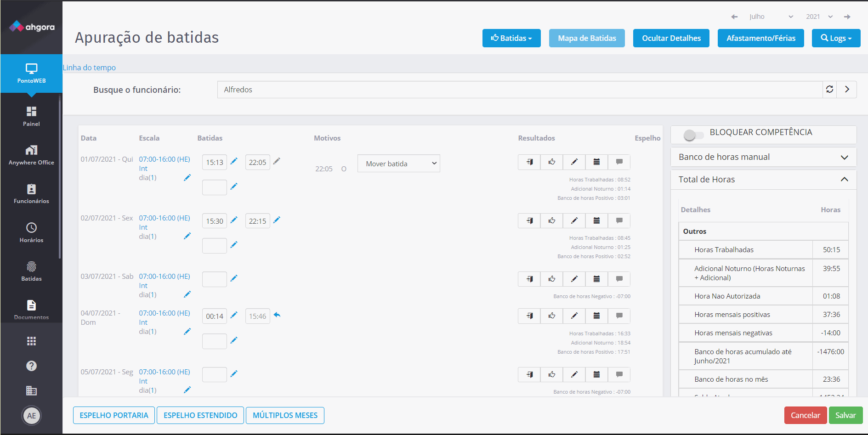The width and height of the screenshot is (868, 435).
Task: Open Anywhere Office in the sidebar
Action: pos(31,155)
